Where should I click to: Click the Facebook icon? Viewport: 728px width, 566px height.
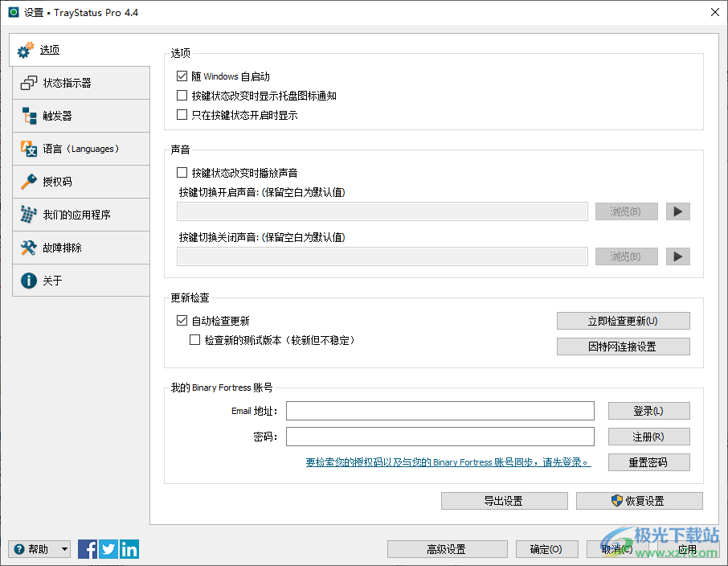click(87, 548)
